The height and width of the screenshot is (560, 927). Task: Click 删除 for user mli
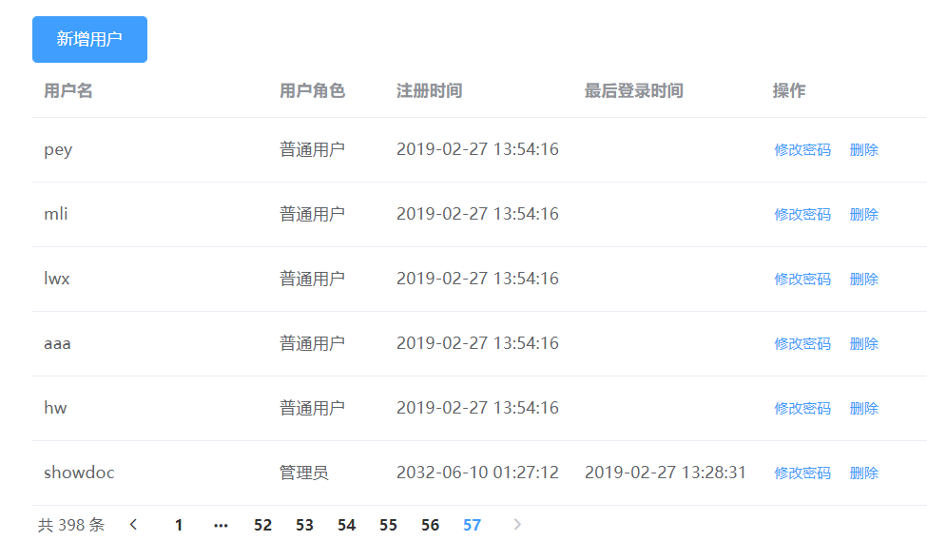click(863, 214)
